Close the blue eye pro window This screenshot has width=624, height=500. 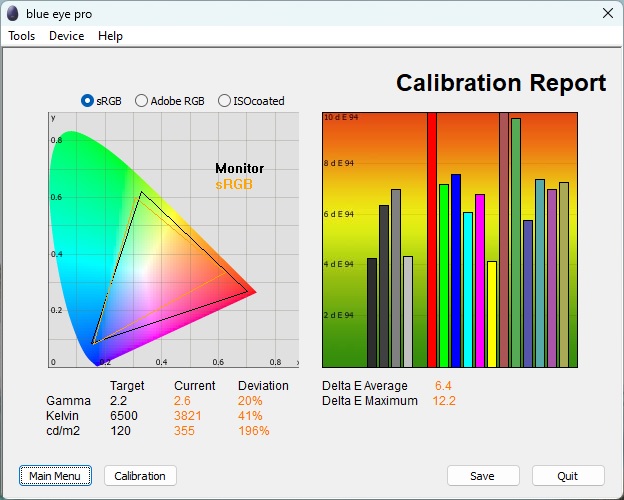point(607,13)
